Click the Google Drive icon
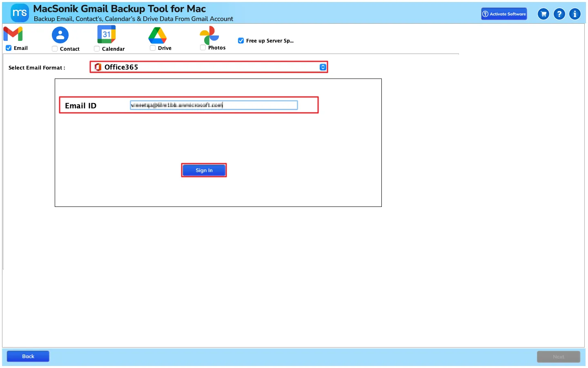The width and height of the screenshot is (588, 368). [158, 35]
